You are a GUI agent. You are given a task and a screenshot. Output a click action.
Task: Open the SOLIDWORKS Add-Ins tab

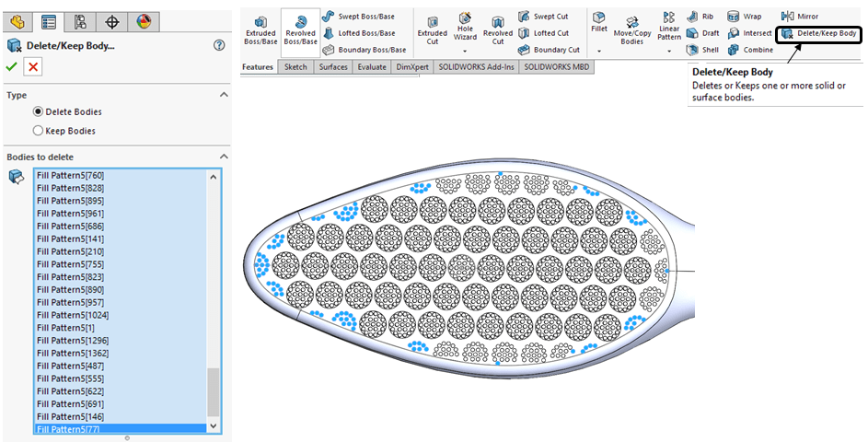(476, 67)
